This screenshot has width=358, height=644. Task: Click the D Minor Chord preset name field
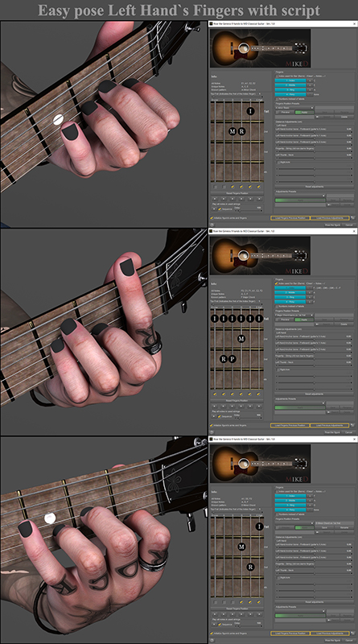(335, 522)
